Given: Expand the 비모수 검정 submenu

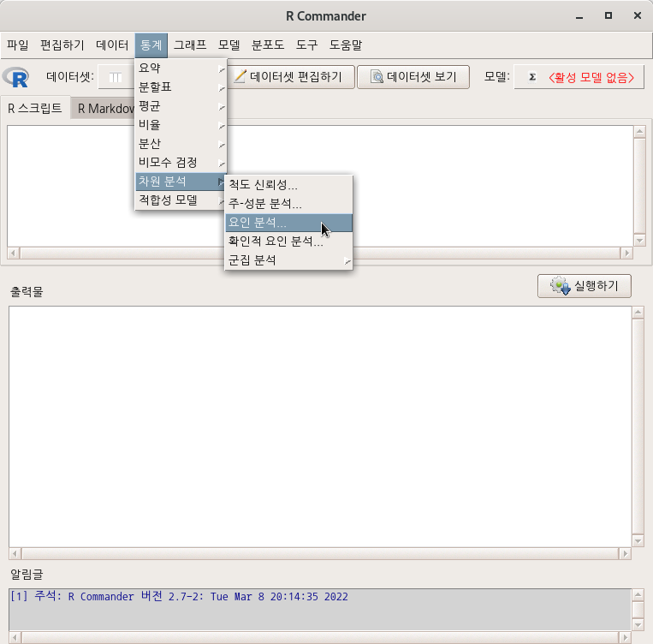Looking at the screenshot, I should (x=181, y=163).
